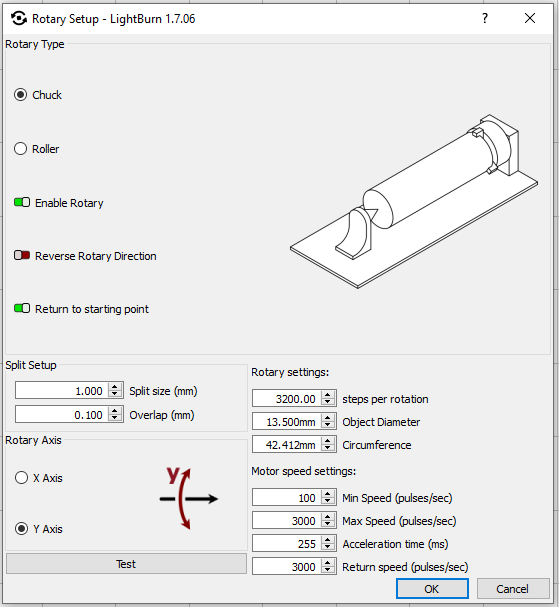Click the Acceleration time field
The height and width of the screenshot is (607, 559).
[x=286, y=544]
